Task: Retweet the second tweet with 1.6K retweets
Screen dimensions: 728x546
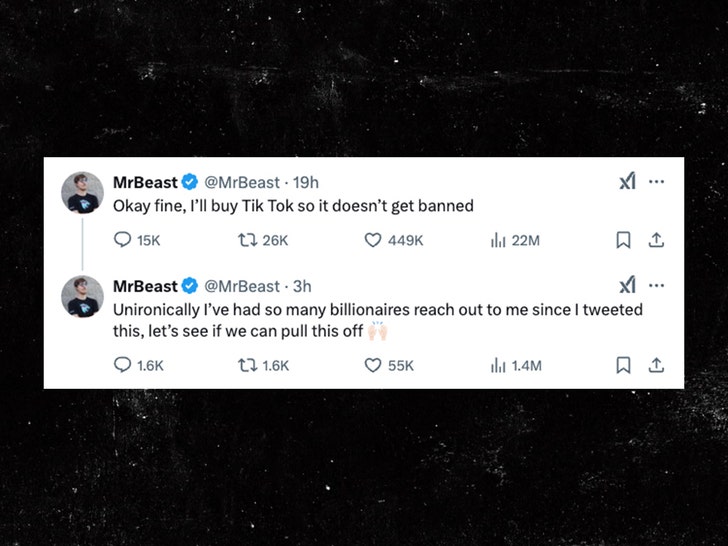Action: pos(243,365)
